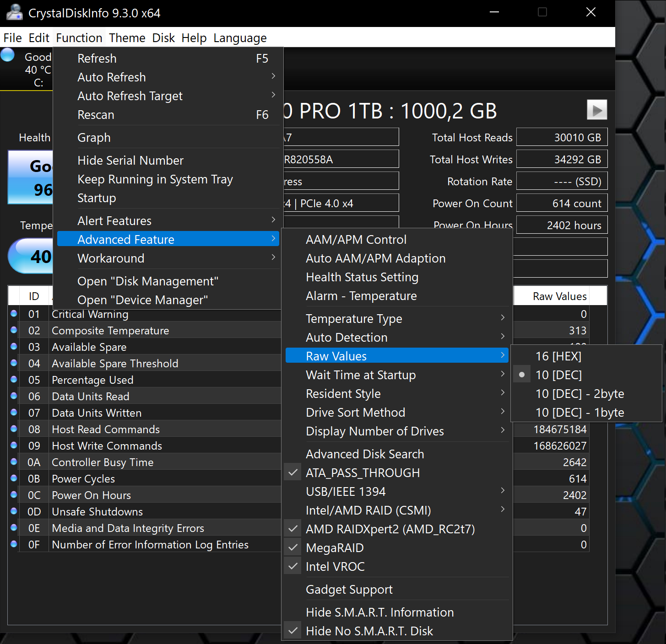Expand Temperature Type submenu
Screen dimensions: 666x644
[397, 318]
